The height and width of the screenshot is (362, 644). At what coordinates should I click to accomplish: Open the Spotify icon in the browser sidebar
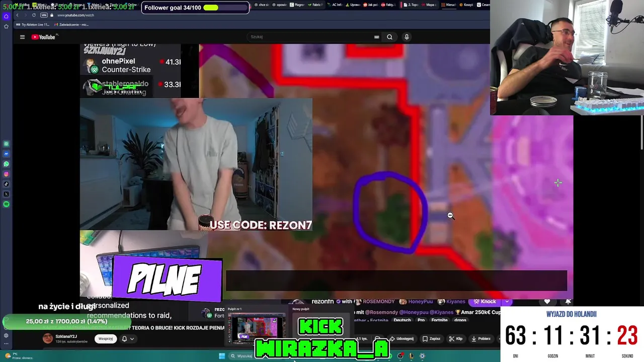pyautogui.click(x=6, y=204)
